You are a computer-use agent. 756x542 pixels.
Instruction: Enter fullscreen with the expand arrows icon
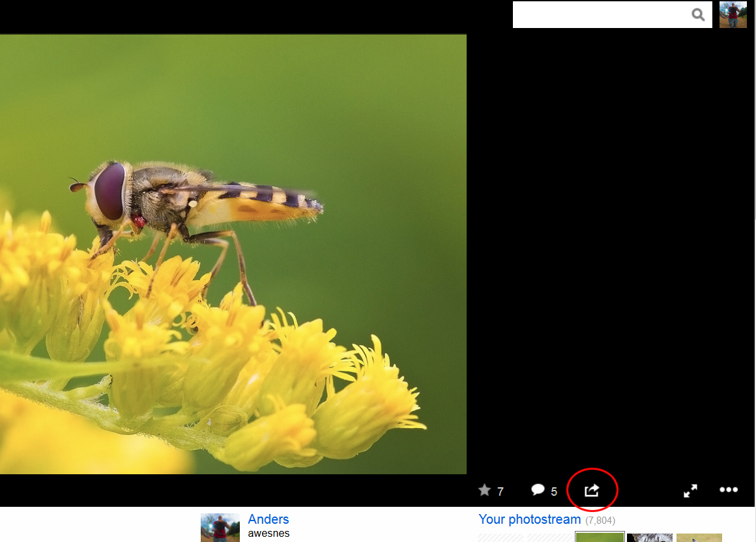click(x=690, y=491)
